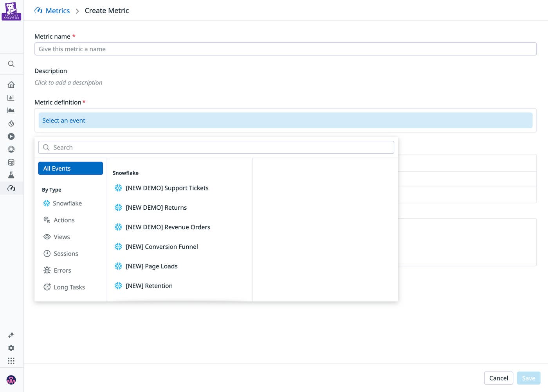The image size is (548, 392).
Task: Focus the Metric name input field
Action: click(285, 49)
